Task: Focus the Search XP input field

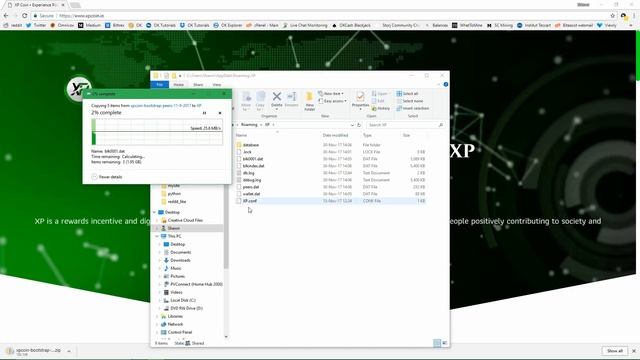Action: pos(405,125)
